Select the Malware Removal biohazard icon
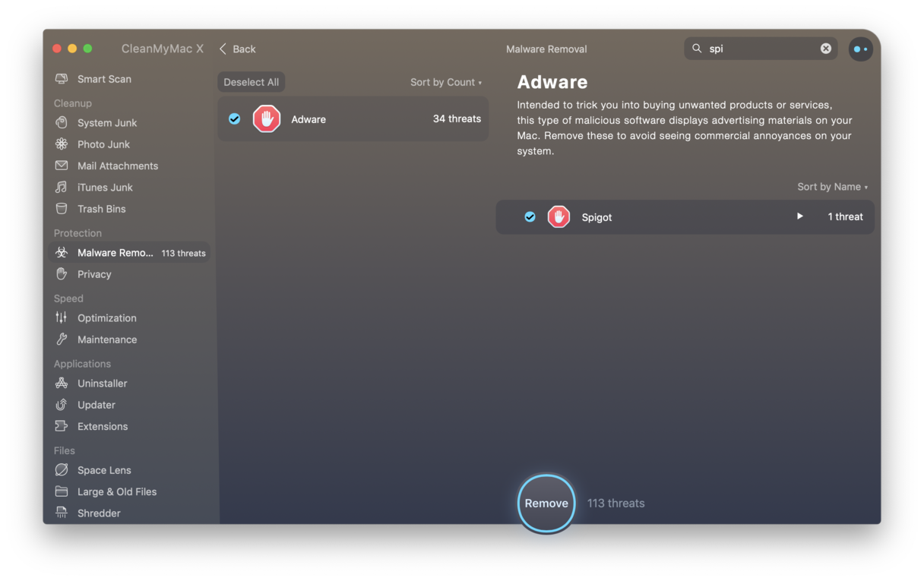The image size is (924, 581). pyautogui.click(x=62, y=253)
